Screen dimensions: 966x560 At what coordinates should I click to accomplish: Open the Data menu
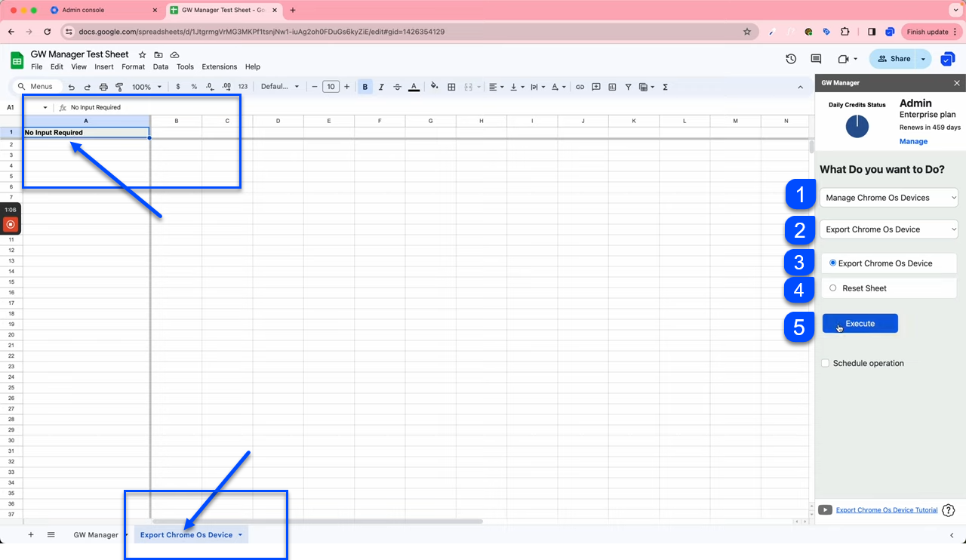[161, 67]
